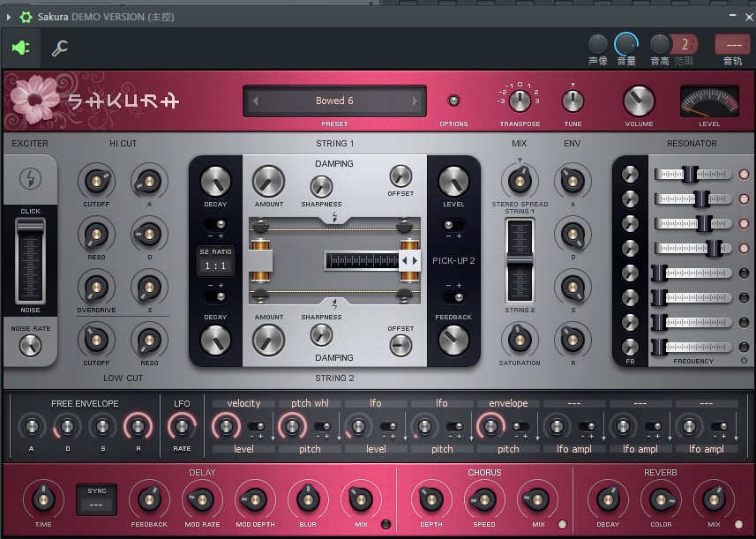Click the lightning bolt above the String 1 display
756x539 pixels.
point(335,216)
